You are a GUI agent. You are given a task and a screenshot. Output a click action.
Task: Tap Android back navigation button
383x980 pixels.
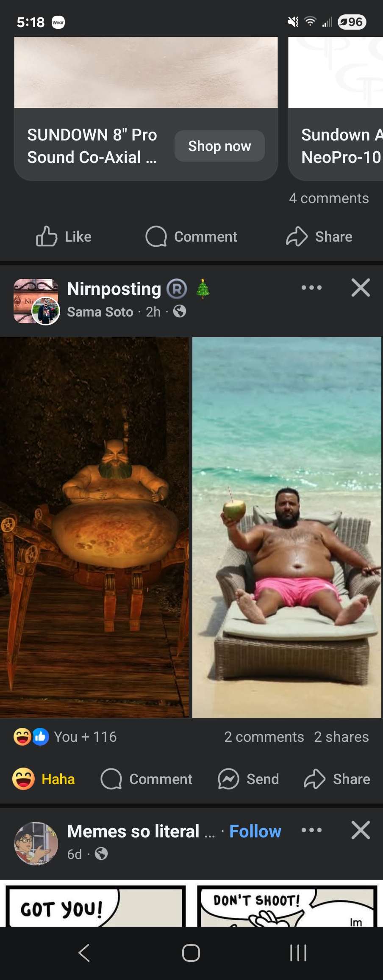[84, 953]
